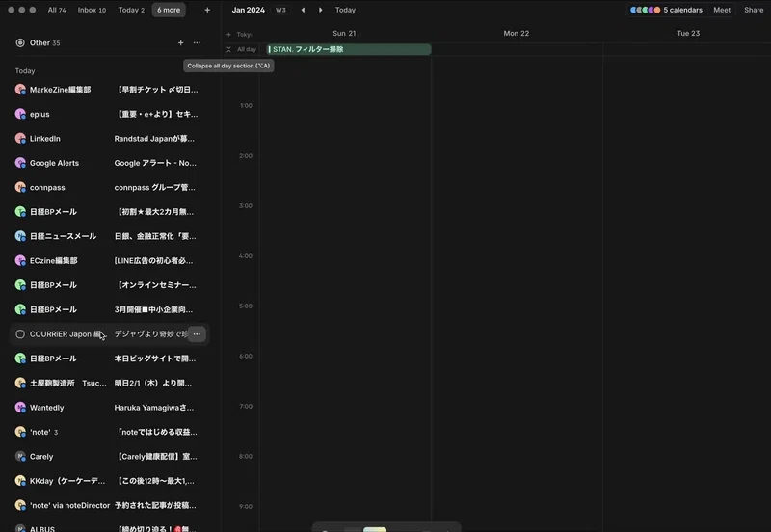Open 日経ニュースメール email
The image size is (771, 532).
tap(110, 236)
